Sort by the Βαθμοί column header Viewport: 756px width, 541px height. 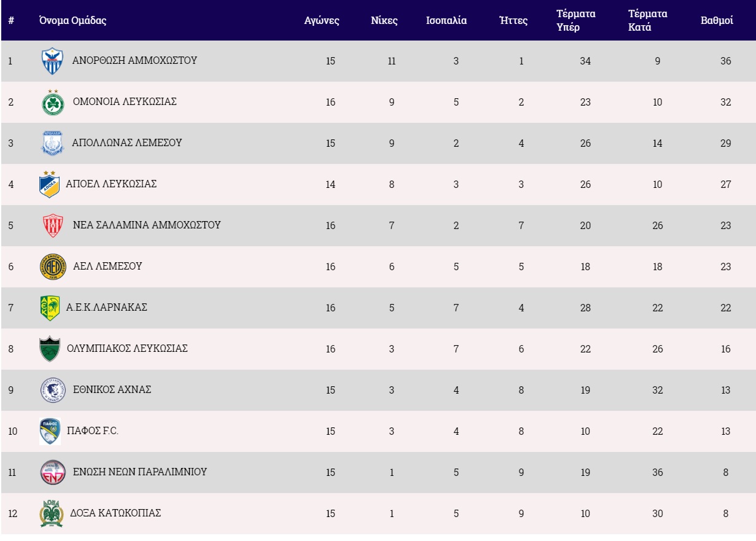[717, 20]
